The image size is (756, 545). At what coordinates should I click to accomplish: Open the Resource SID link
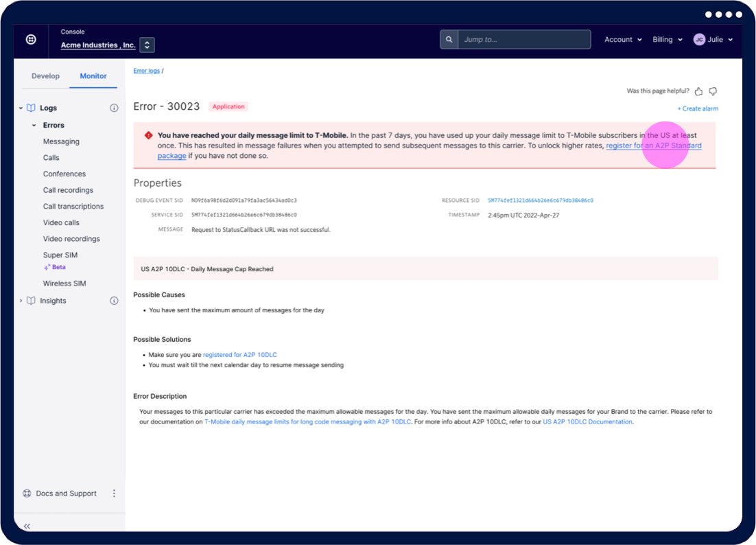point(541,200)
